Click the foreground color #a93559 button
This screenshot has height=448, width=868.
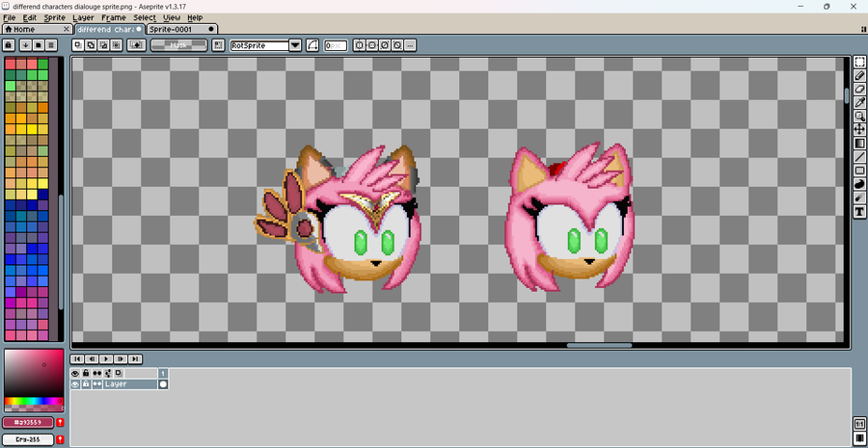point(28,423)
